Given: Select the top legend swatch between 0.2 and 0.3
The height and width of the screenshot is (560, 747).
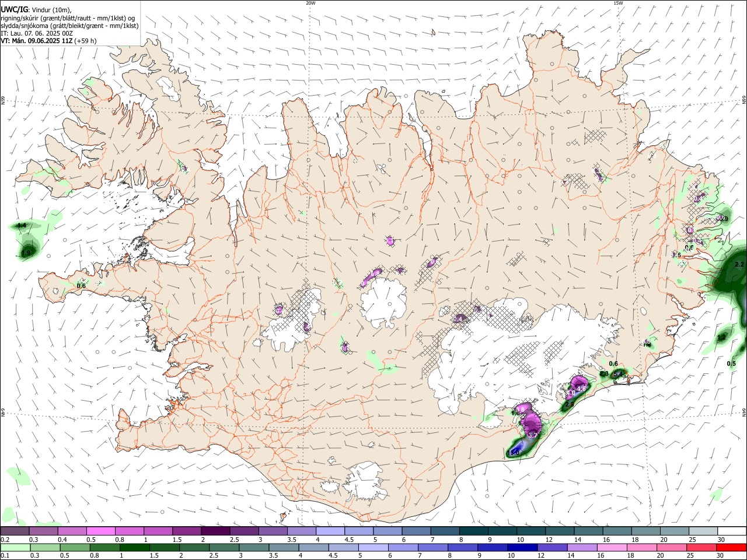Looking at the screenshot, I should click(15, 531).
